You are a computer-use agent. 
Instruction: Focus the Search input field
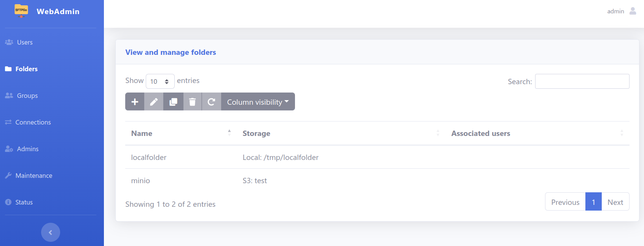tap(582, 81)
